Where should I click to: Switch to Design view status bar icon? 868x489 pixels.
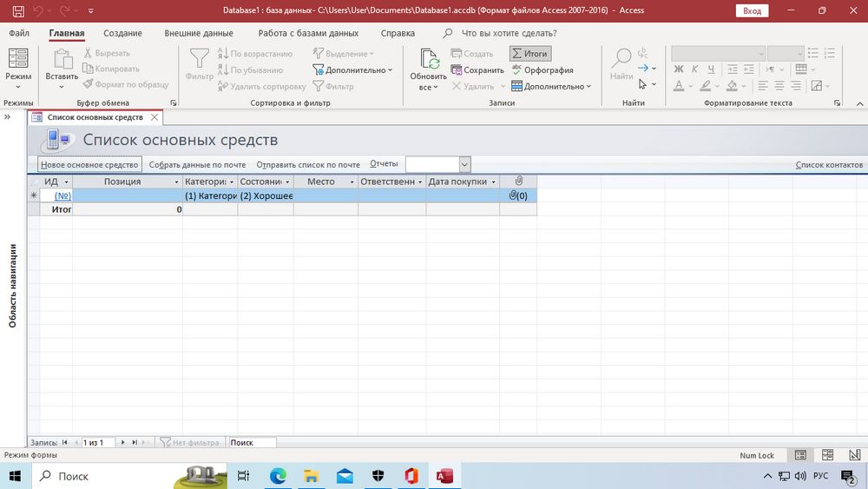(x=854, y=455)
